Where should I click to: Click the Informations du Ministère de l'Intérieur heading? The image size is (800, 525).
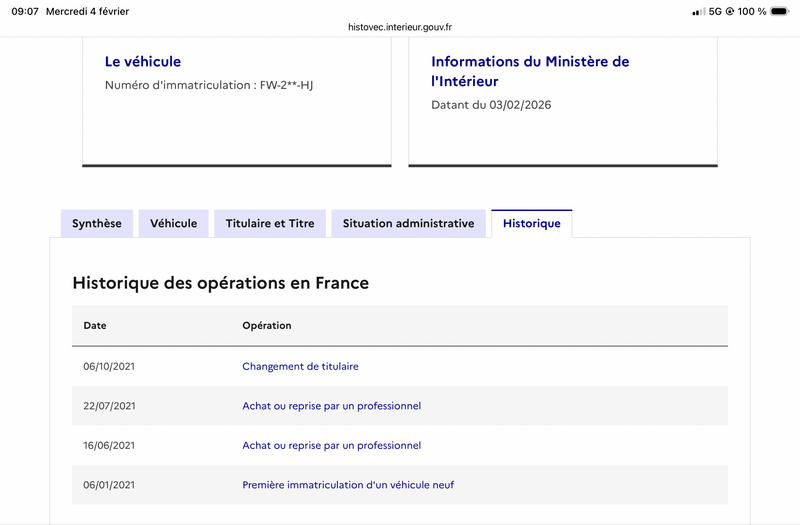(530, 71)
